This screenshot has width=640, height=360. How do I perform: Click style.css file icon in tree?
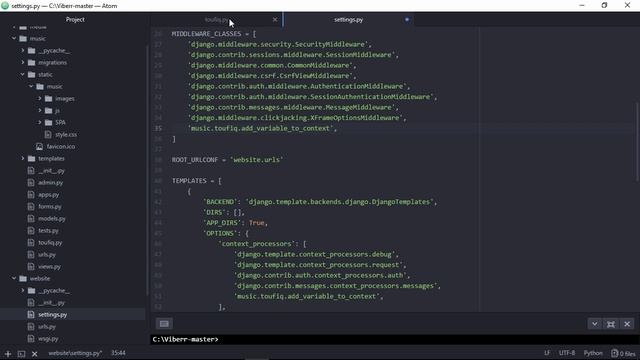pyautogui.click(x=48, y=134)
